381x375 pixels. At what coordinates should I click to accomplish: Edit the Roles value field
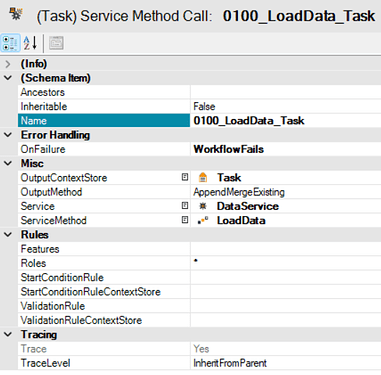pos(286,263)
